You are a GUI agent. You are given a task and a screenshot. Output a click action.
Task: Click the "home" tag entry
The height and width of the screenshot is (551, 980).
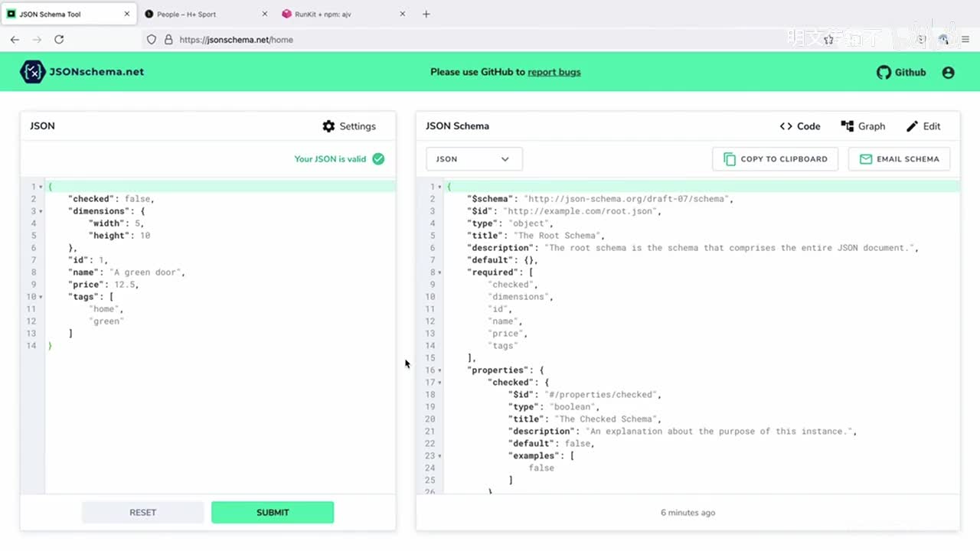pyautogui.click(x=103, y=309)
